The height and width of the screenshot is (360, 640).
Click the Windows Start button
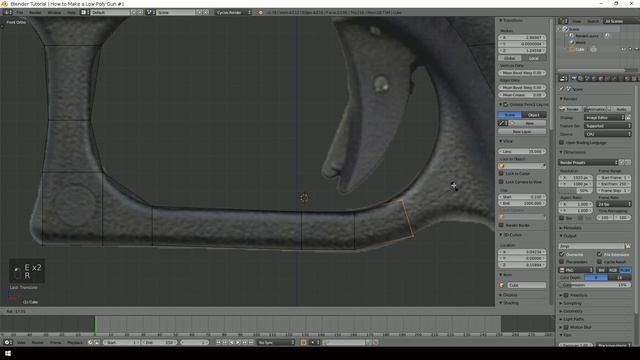(7, 353)
